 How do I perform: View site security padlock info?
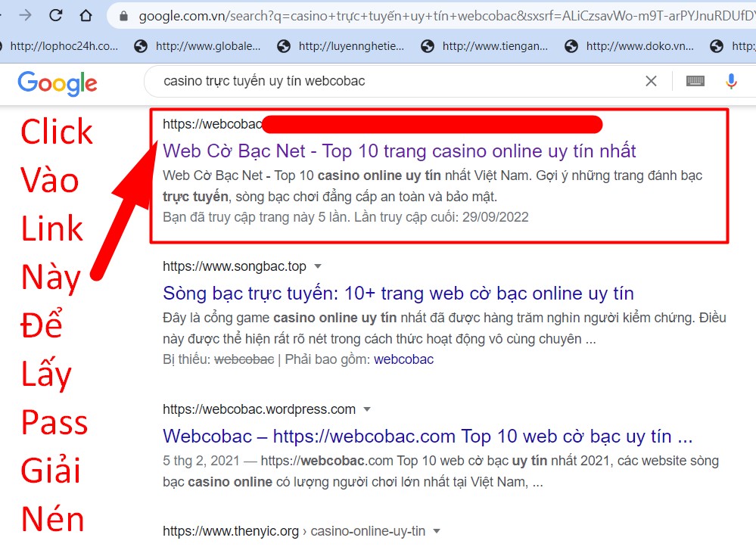pos(124,17)
